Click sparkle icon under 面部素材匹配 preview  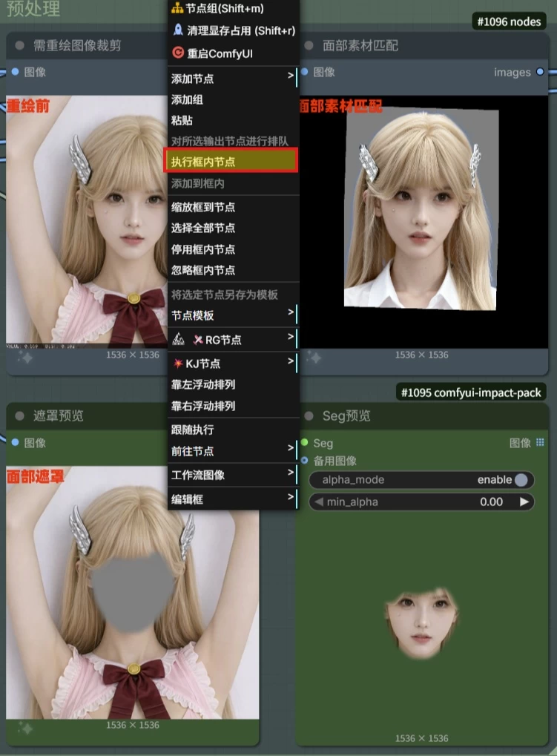coord(314,358)
